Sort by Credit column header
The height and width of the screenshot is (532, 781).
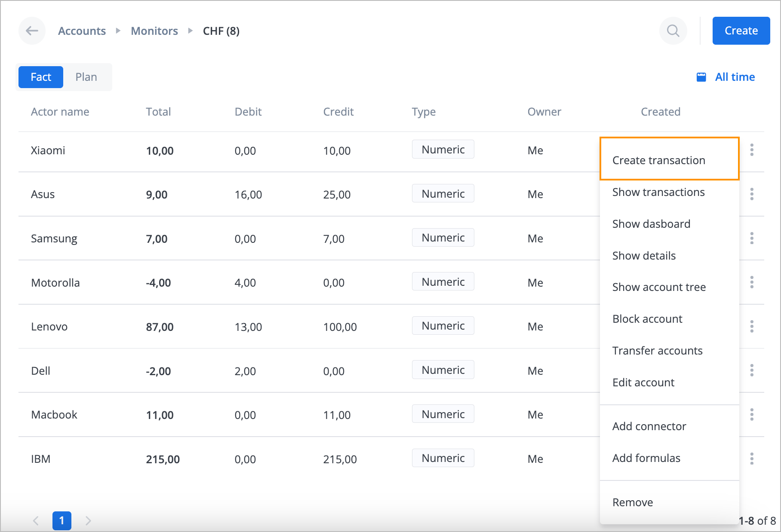click(x=338, y=112)
